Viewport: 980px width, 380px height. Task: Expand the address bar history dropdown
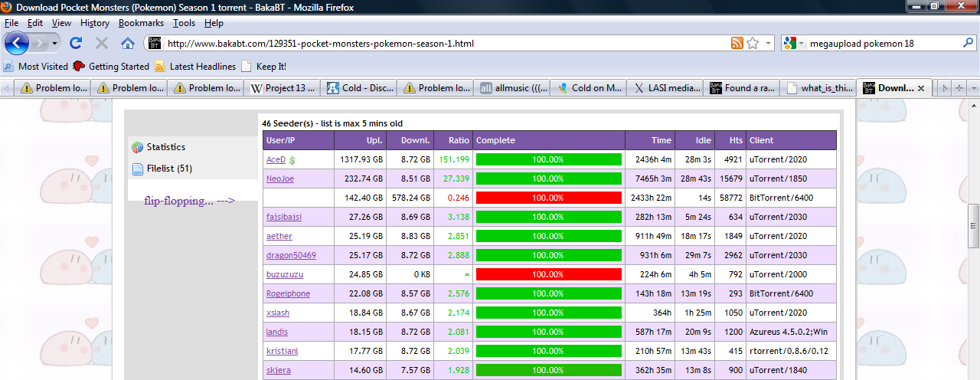(769, 44)
